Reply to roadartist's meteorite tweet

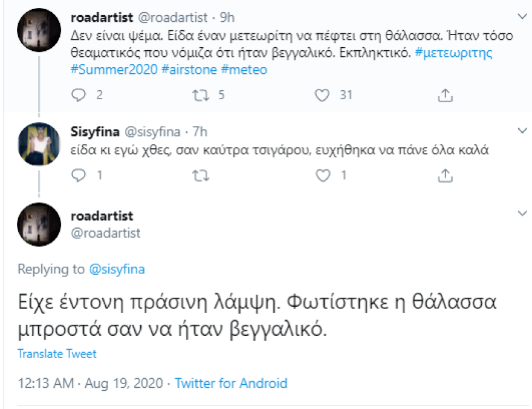[x=79, y=94]
